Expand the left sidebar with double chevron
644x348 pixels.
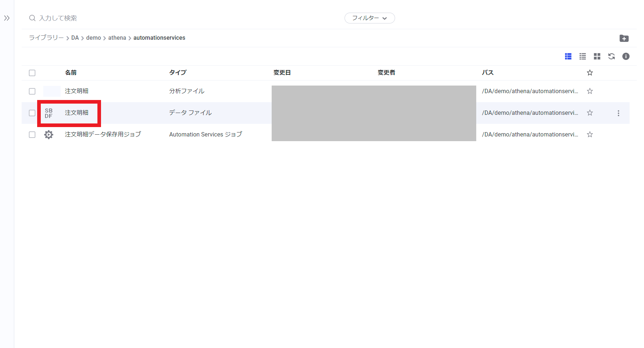[x=7, y=18]
